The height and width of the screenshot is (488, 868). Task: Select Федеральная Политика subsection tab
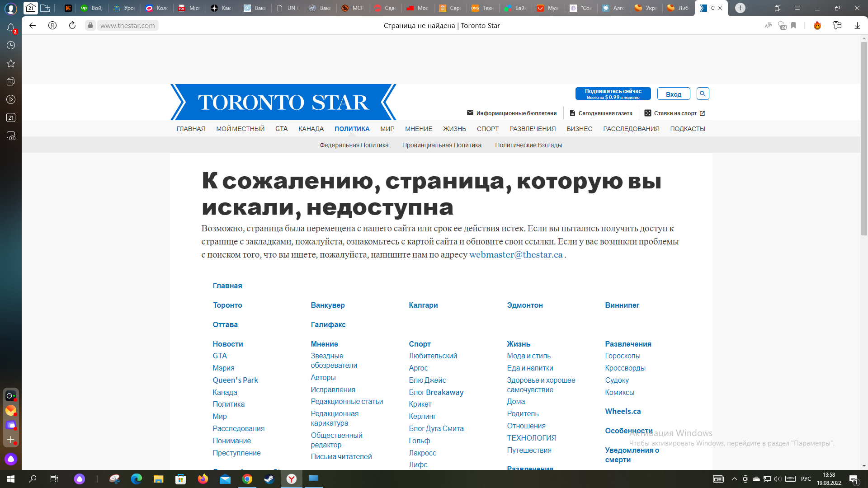point(354,145)
